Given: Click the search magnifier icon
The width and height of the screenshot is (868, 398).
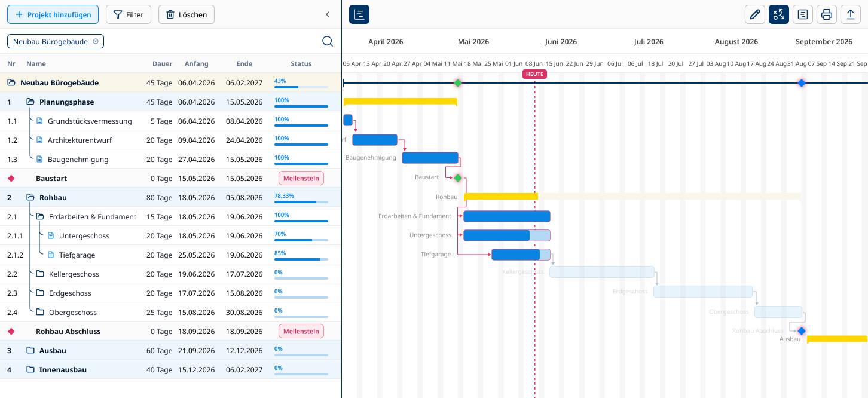Looking at the screenshot, I should (x=328, y=41).
